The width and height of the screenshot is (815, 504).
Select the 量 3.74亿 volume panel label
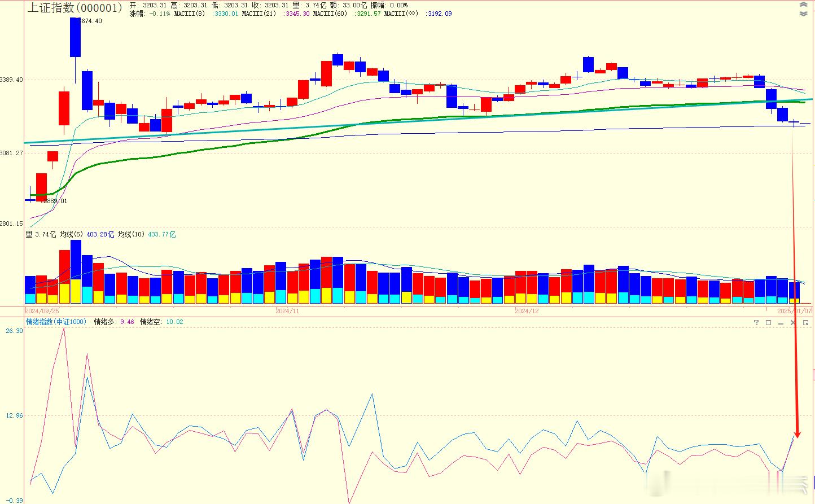pos(41,234)
